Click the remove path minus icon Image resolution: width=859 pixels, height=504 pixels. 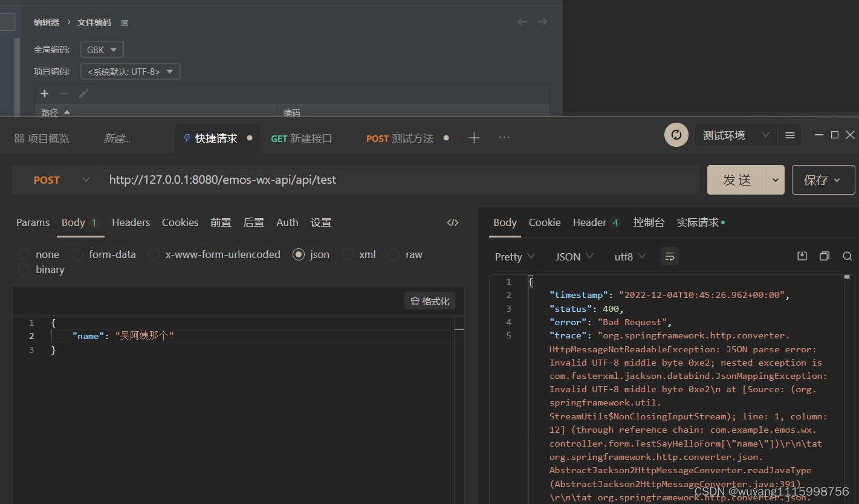(63, 94)
